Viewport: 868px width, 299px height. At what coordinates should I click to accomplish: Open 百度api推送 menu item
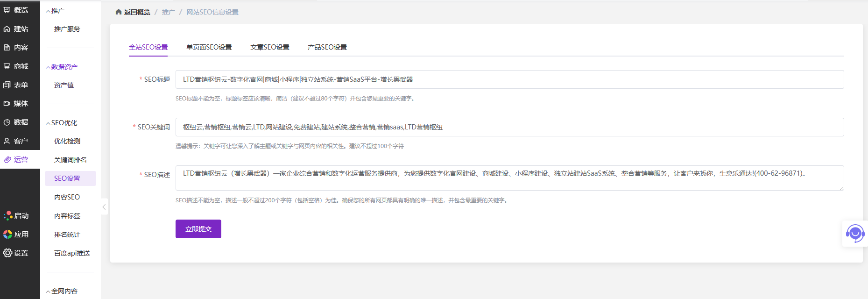(72, 253)
